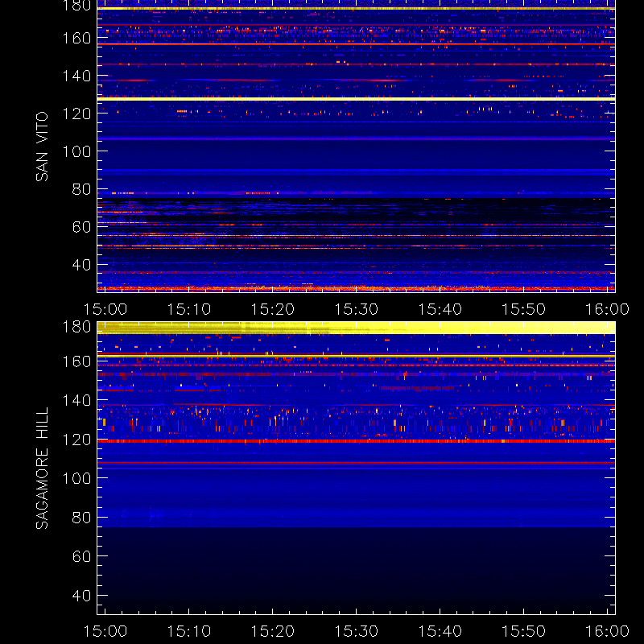Viewport: 644px width, 644px height.
Task: Pick the 16:00 time label under SAN VITO plot
Action: coord(608,309)
